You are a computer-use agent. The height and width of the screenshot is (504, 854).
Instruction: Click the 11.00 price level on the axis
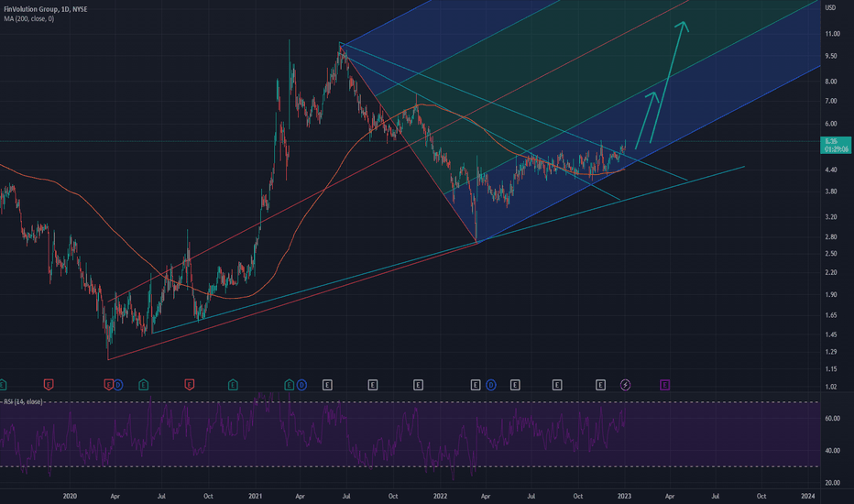tap(832, 34)
